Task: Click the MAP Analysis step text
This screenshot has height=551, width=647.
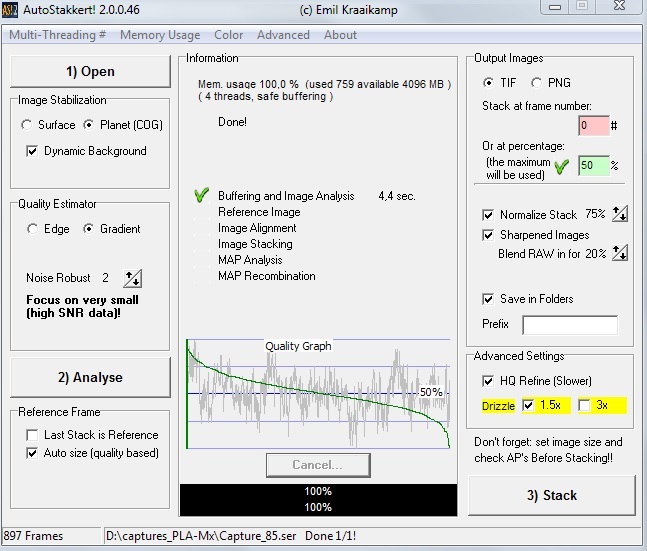Action: pos(250,260)
